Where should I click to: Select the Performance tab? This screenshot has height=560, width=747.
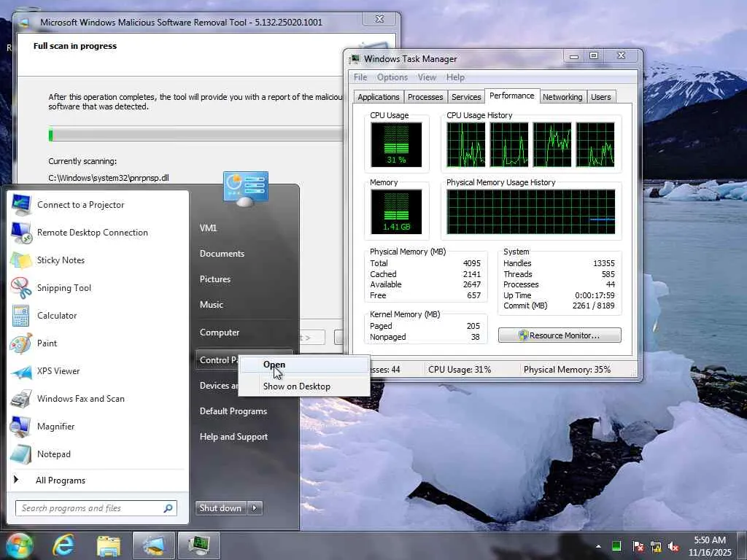[x=512, y=96]
